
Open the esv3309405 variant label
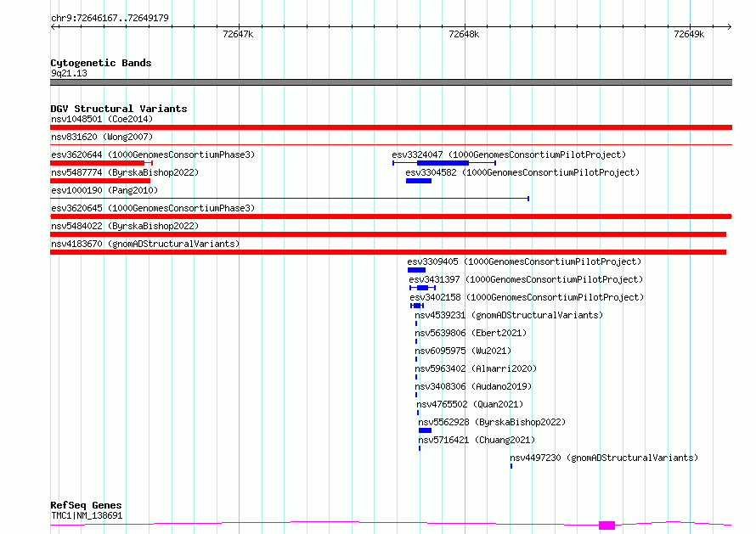click(x=524, y=261)
